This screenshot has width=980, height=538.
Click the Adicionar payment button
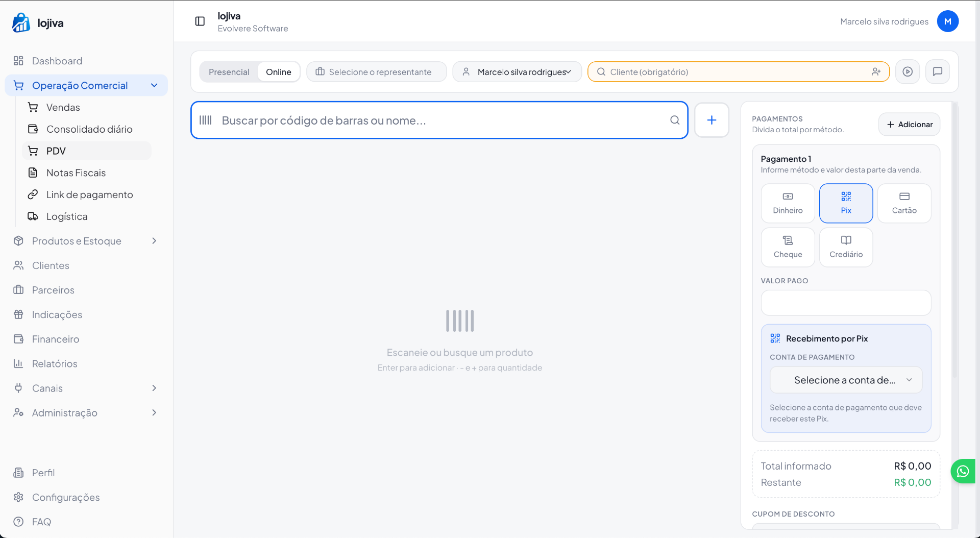[x=909, y=125]
